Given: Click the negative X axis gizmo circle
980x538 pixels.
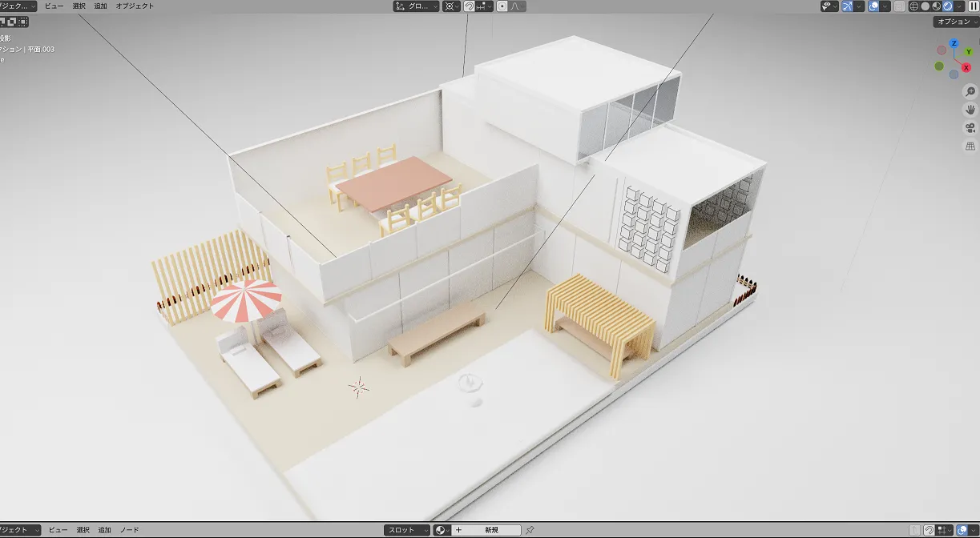Looking at the screenshot, I should pyautogui.click(x=942, y=50).
